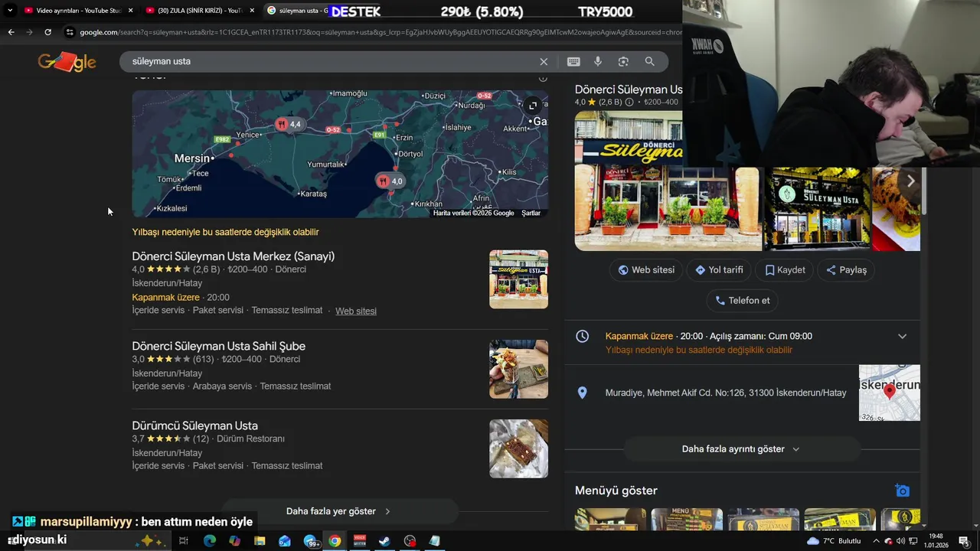
Task: Share the place with Paylaş button
Action: click(x=846, y=270)
